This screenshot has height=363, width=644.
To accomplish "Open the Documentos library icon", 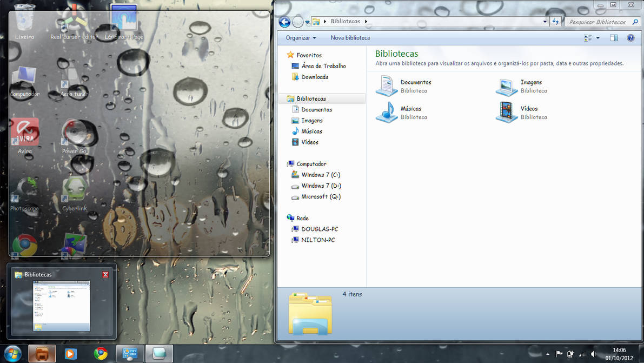I will coord(386,85).
